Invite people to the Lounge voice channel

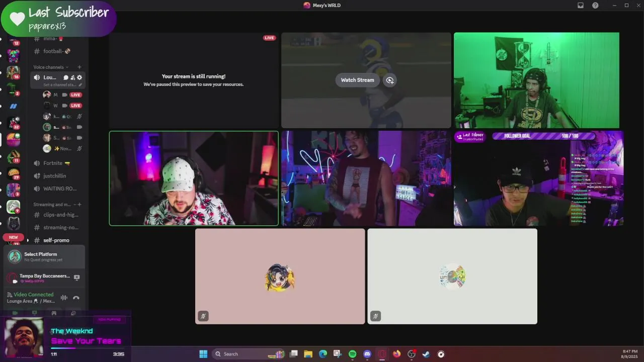72,77
